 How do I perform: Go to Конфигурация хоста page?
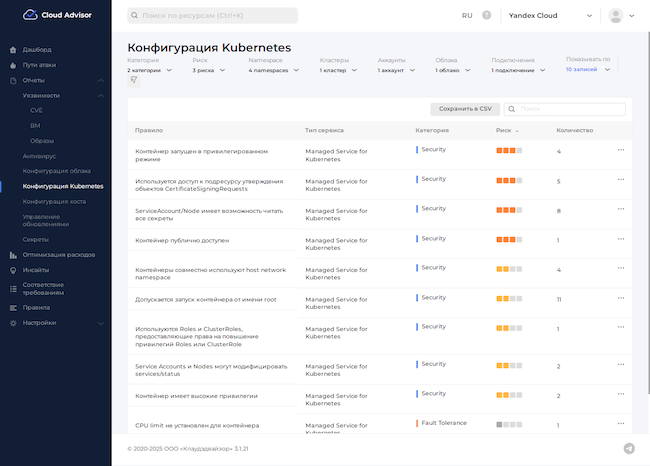[54, 201]
